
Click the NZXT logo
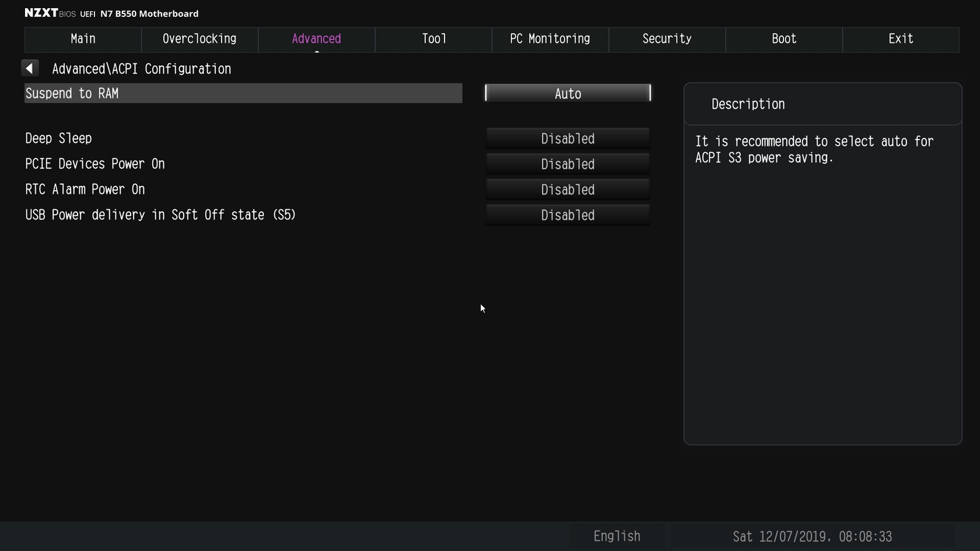[x=41, y=13]
